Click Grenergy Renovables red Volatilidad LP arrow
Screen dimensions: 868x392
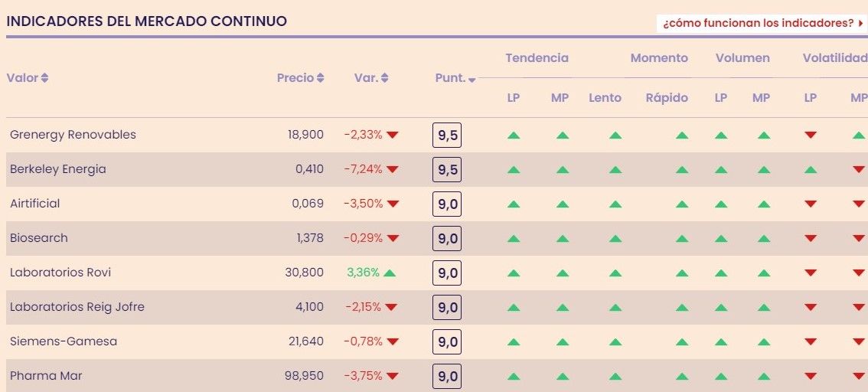pyautogui.click(x=811, y=136)
